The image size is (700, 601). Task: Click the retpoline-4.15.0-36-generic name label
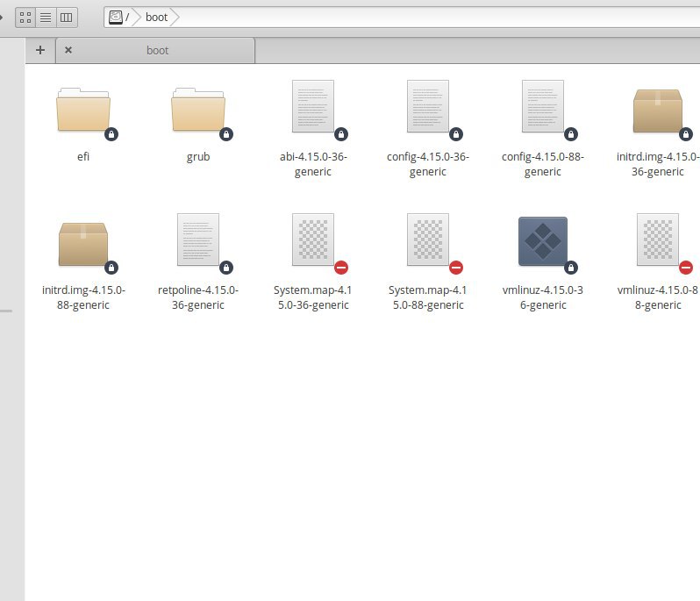tap(198, 297)
